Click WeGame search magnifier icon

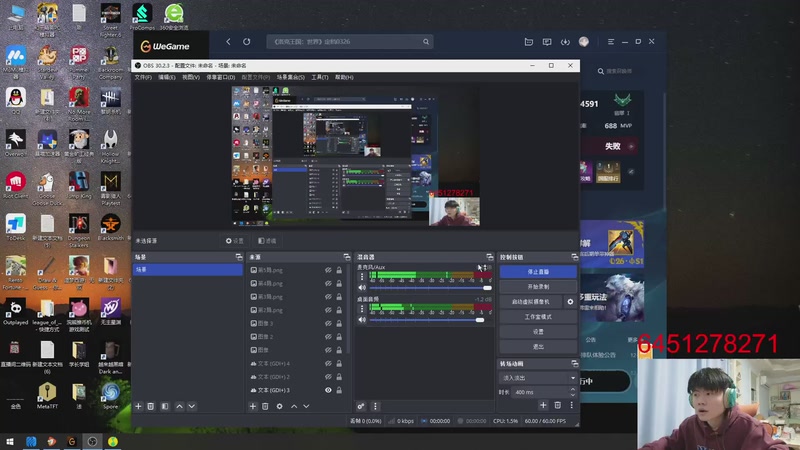pyautogui.click(x=426, y=42)
